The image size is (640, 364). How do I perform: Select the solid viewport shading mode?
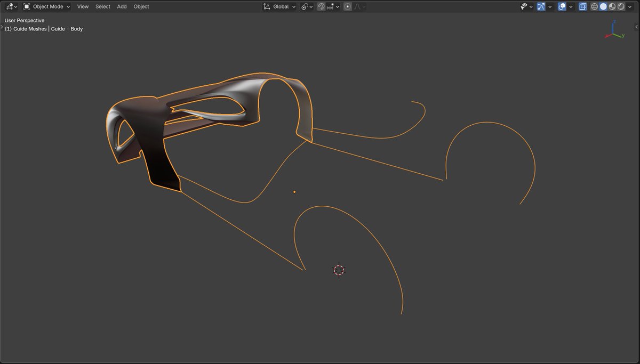click(x=603, y=6)
